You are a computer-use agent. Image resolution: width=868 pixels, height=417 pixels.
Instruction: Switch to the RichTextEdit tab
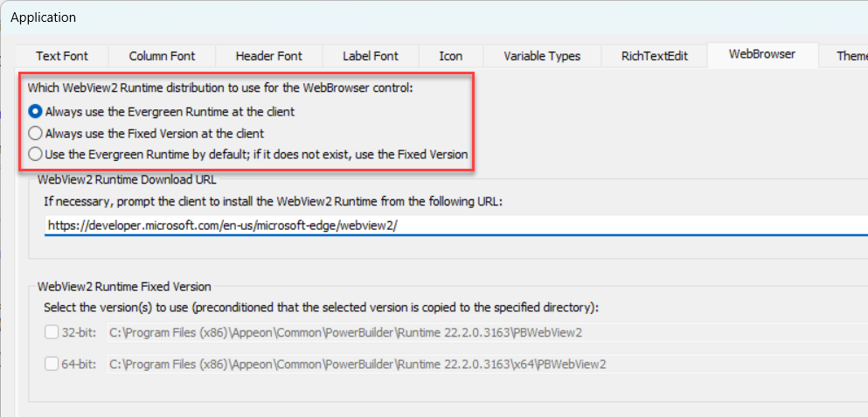654,56
